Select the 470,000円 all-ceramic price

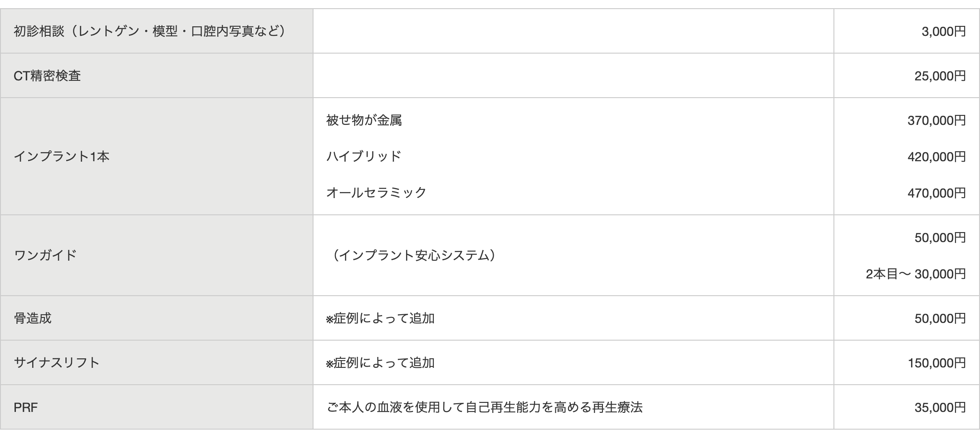(x=936, y=193)
